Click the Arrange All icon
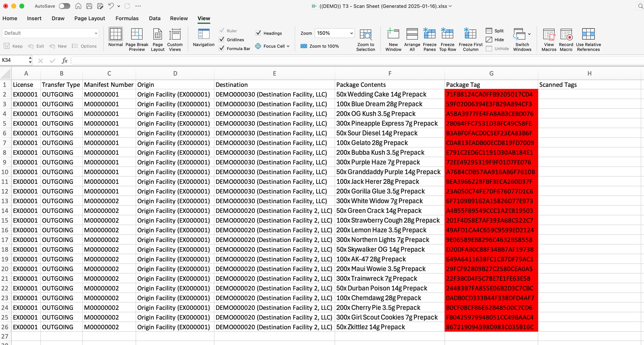Viewport: 644px width, 345px height. pos(412,34)
